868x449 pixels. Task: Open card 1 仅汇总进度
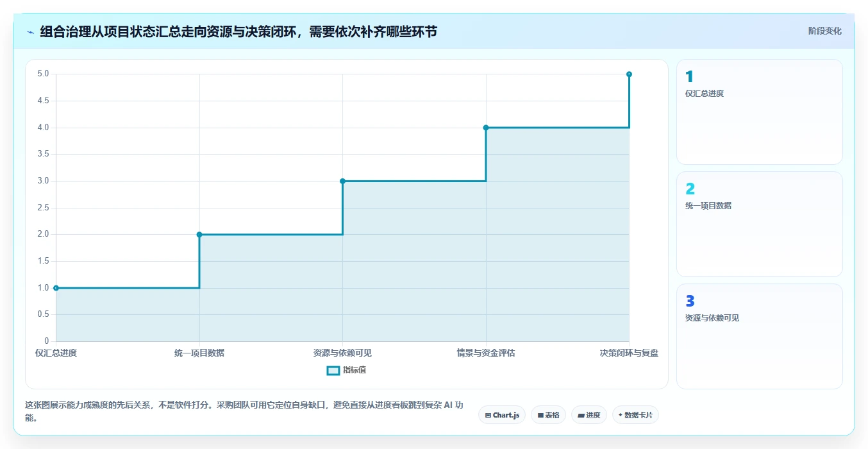tap(759, 112)
